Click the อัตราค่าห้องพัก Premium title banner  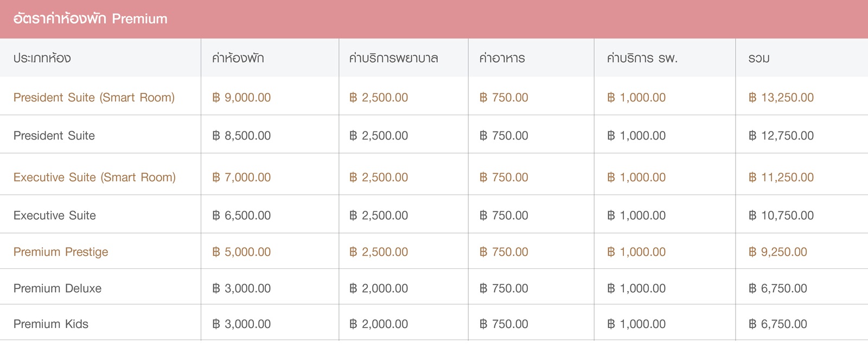(x=91, y=19)
